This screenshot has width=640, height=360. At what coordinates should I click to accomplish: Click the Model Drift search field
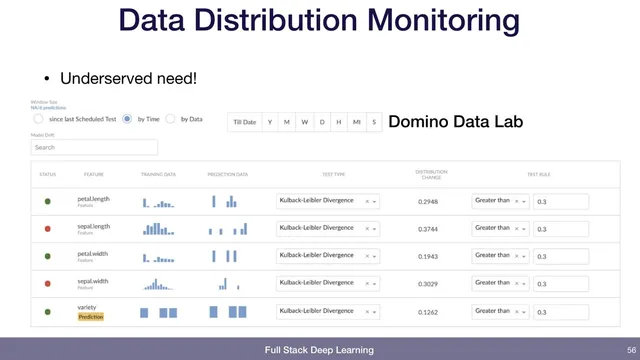[x=94, y=147]
